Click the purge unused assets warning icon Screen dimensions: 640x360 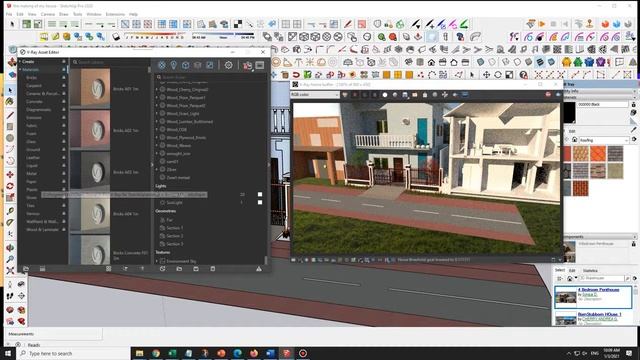(259, 269)
